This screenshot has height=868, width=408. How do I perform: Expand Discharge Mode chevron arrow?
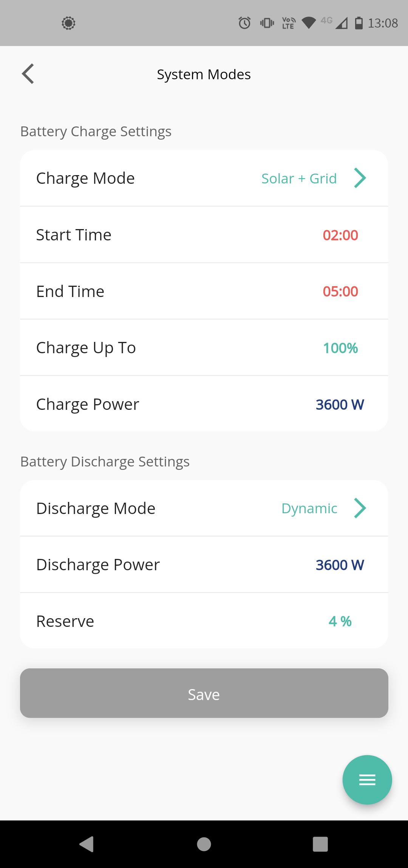pyautogui.click(x=360, y=508)
